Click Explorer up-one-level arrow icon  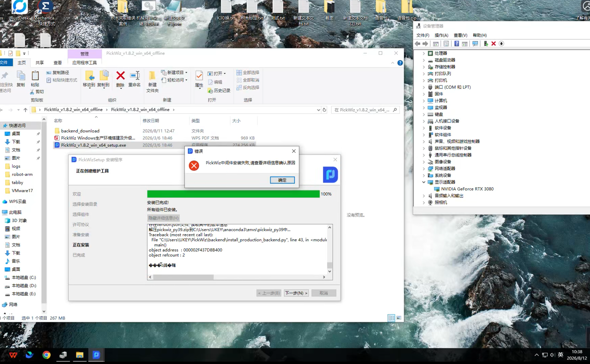[26, 110]
